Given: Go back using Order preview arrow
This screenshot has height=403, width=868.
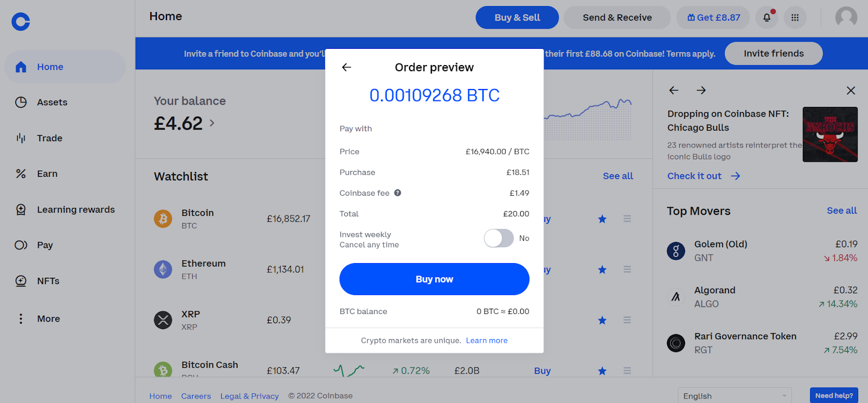Looking at the screenshot, I should point(347,67).
